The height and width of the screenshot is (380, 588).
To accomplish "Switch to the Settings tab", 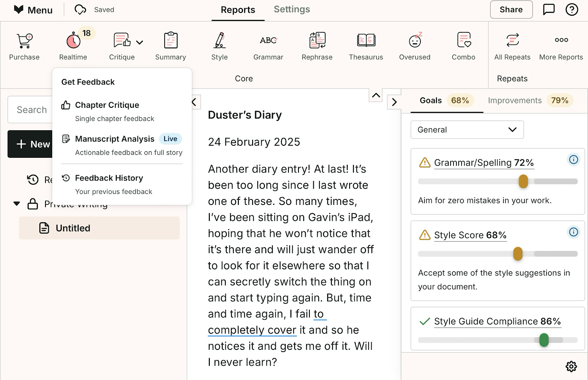I will click(291, 9).
